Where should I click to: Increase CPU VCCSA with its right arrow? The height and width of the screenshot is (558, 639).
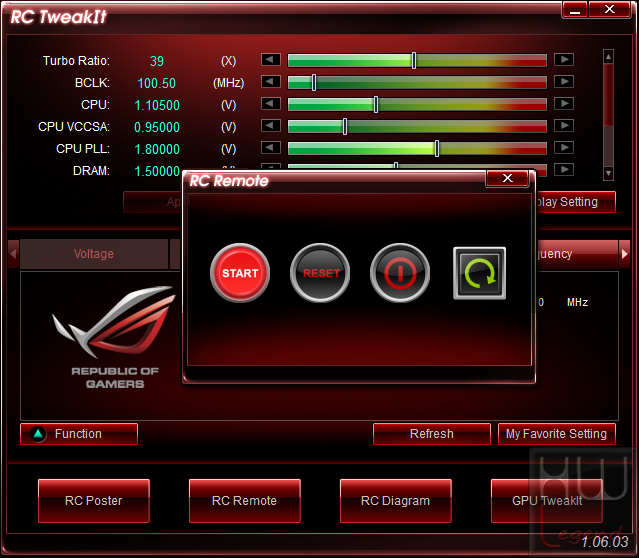pyautogui.click(x=564, y=126)
